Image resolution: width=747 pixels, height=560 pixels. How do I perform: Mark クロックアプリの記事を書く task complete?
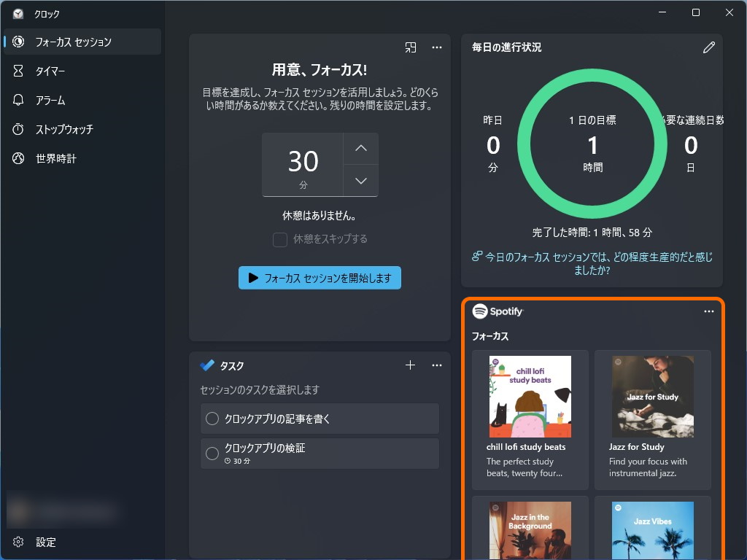[x=212, y=419]
